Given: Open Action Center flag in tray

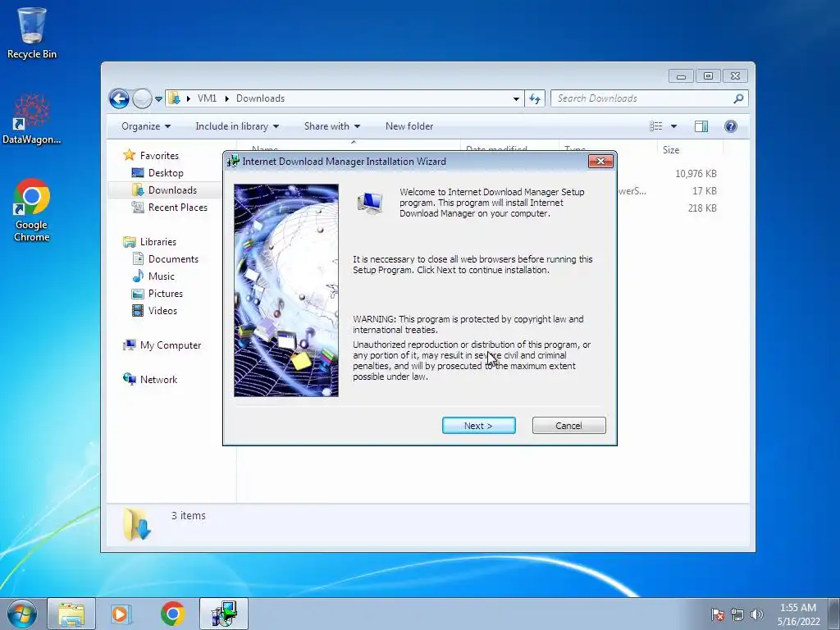Looking at the screenshot, I should [x=717, y=614].
